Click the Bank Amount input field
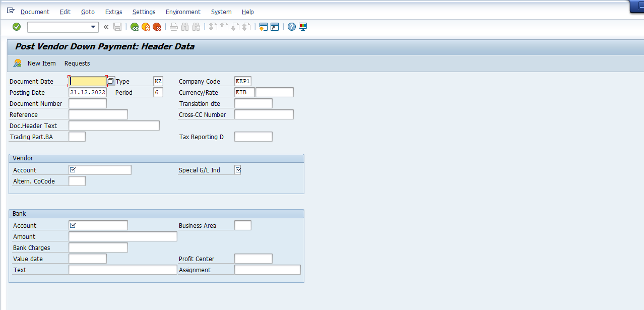The image size is (644, 310). 123,236
